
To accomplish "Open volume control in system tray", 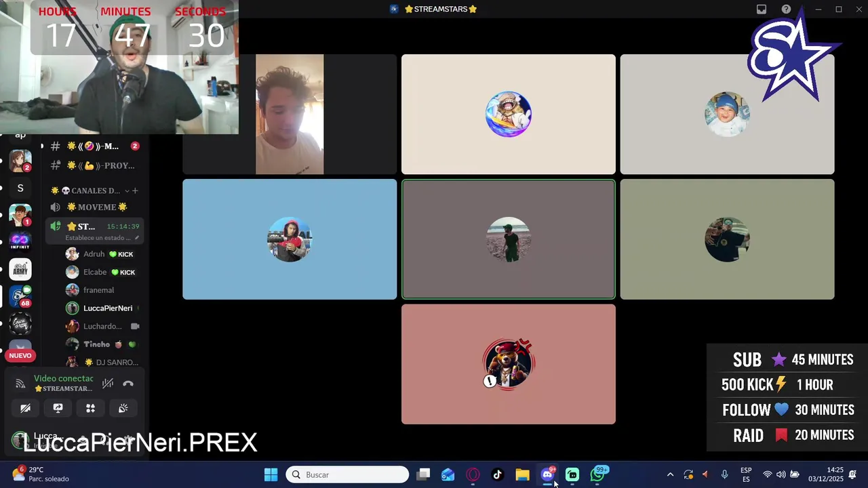I will (781, 474).
